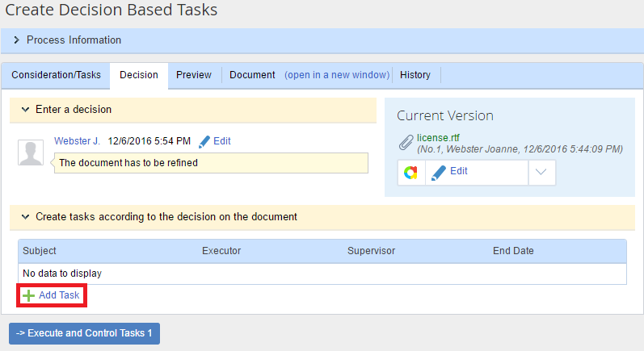Click the pencil icon in Current Version panel
The height and width of the screenshot is (351, 644).
(439, 172)
